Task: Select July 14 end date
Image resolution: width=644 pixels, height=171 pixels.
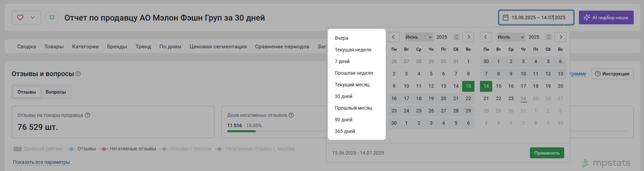Action: (x=486, y=86)
